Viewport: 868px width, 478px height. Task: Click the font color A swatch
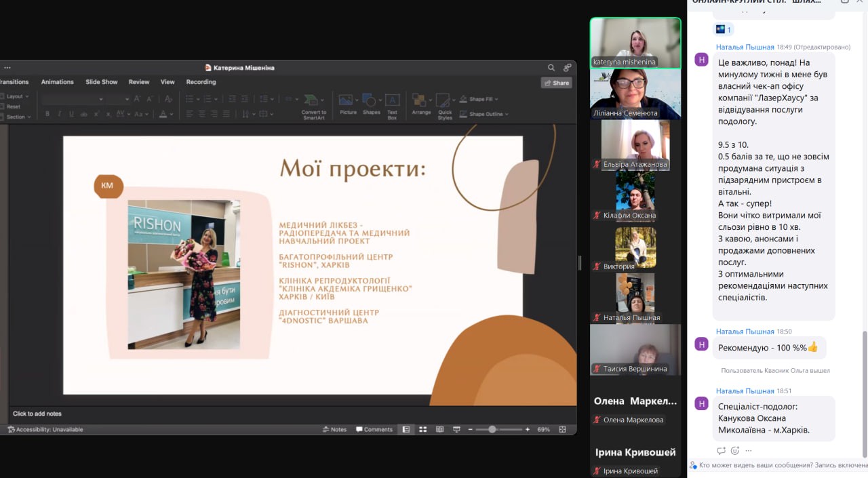pyautogui.click(x=163, y=114)
